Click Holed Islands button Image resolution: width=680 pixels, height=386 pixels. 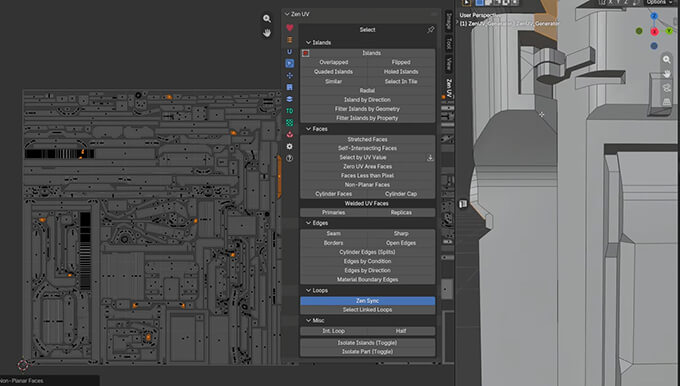401,72
